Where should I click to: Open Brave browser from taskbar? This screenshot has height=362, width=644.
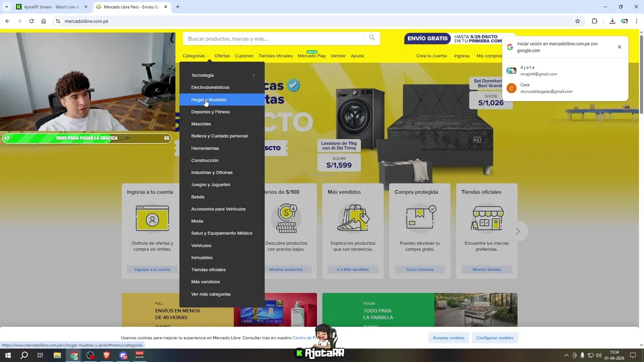coord(107,355)
